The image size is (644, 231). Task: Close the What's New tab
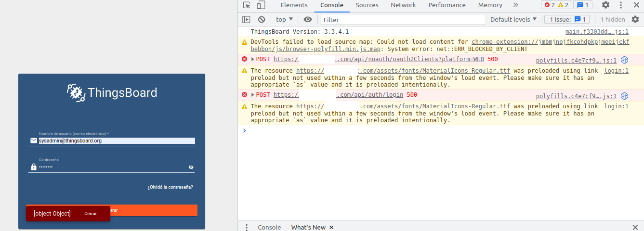point(331,227)
